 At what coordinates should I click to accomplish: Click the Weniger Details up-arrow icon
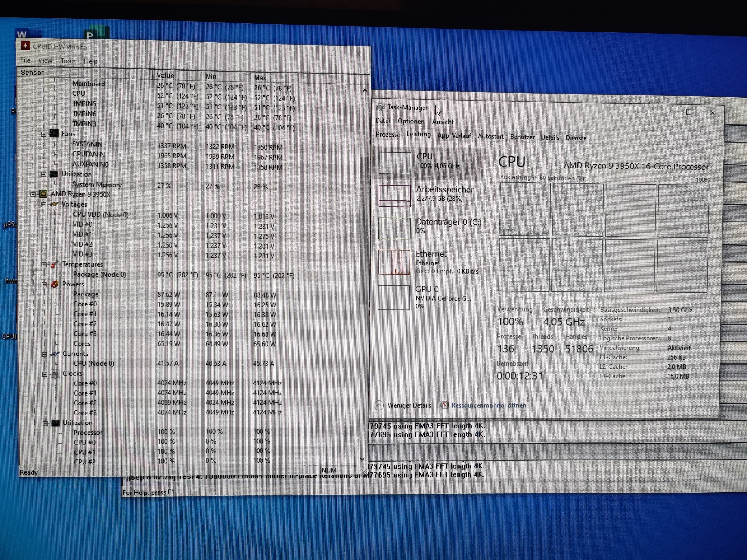[379, 405]
